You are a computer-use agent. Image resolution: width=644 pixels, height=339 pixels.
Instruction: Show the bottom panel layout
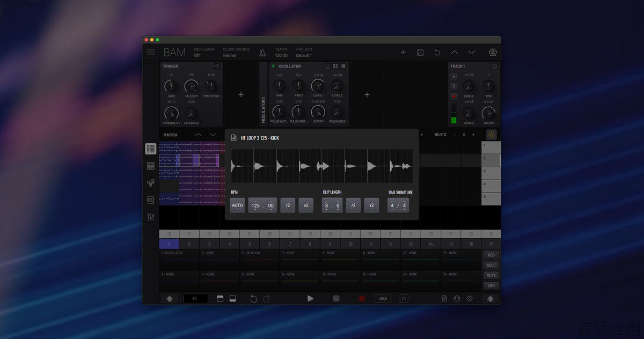[233, 298]
